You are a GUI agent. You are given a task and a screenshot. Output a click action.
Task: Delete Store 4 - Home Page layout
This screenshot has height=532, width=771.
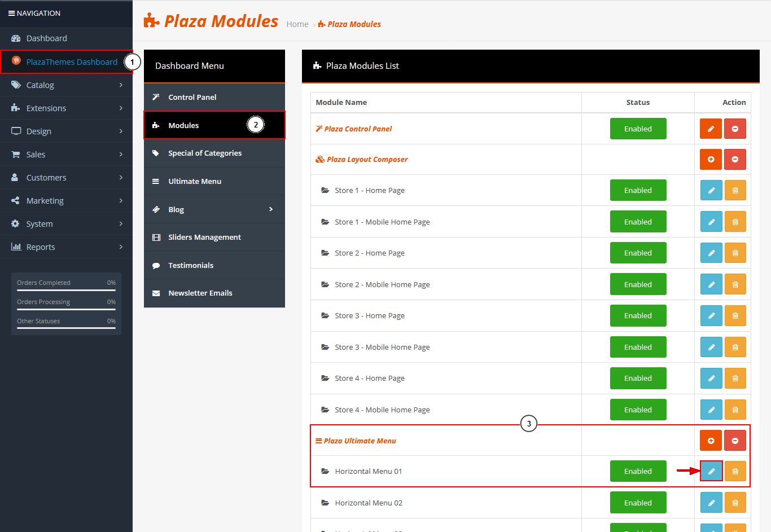click(735, 378)
